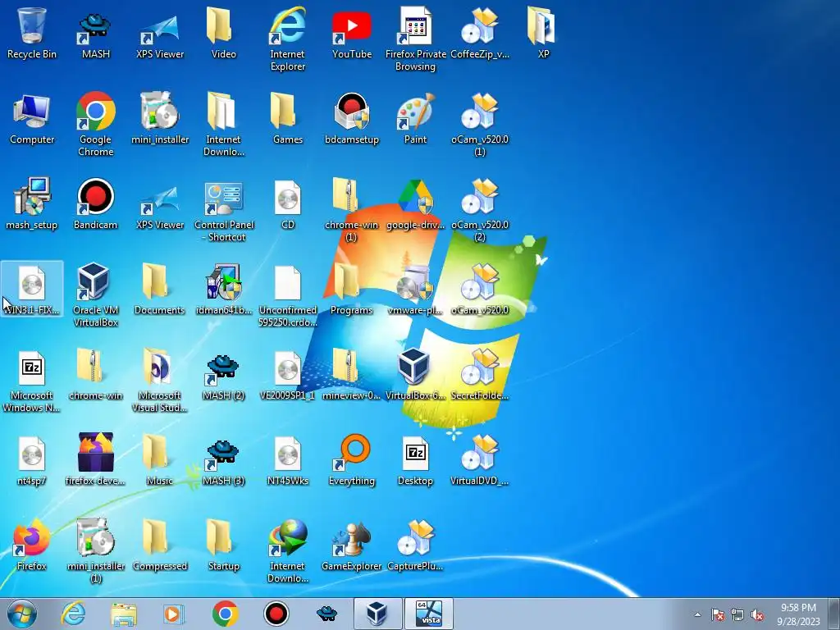Select the Games folder
Image resolution: width=840 pixels, height=630 pixels.
pos(288,118)
